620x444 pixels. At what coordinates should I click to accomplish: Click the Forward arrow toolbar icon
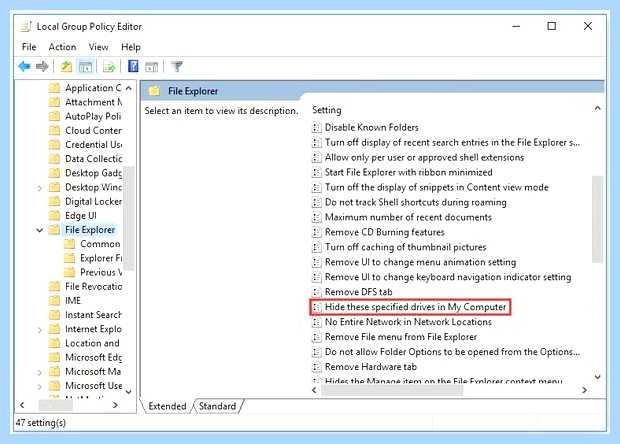coord(42,66)
